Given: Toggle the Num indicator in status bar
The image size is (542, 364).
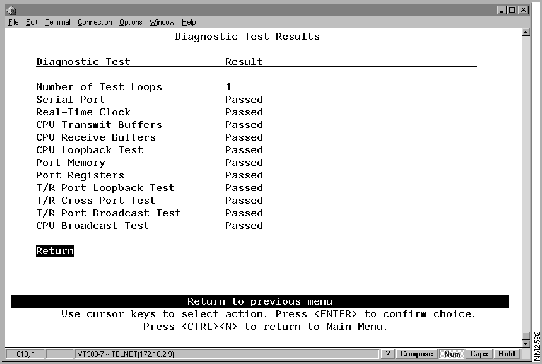Looking at the screenshot, I should (x=452, y=354).
